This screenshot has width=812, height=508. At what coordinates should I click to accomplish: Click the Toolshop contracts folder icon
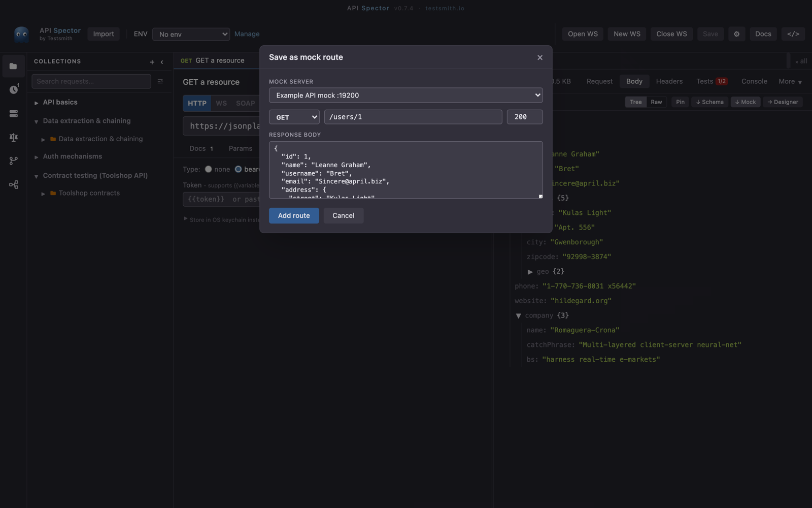[53, 193]
